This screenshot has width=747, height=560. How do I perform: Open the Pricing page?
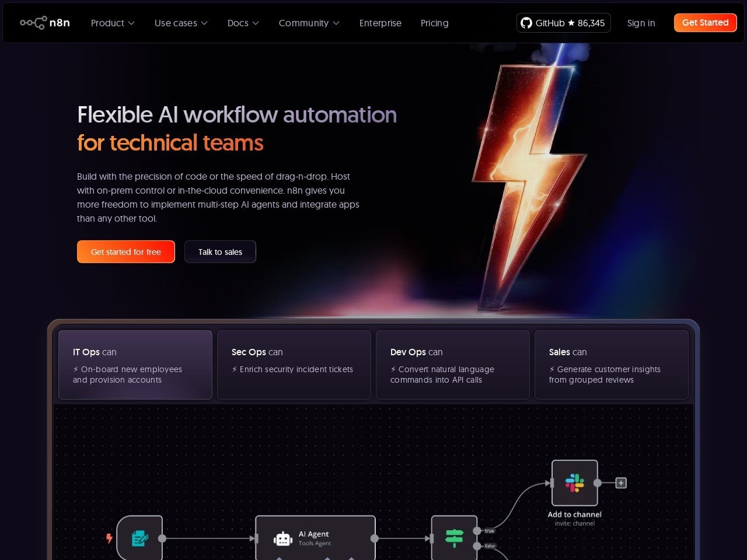(x=435, y=23)
